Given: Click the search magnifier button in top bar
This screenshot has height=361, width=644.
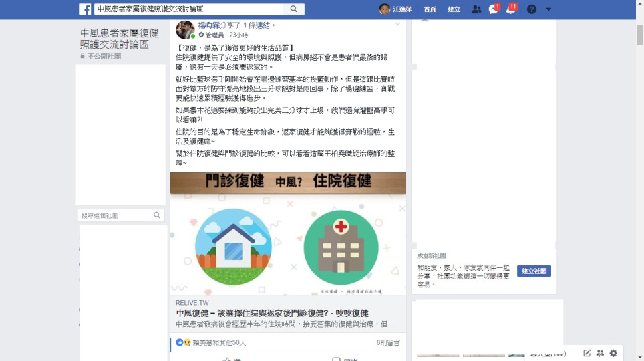Looking at the screenshot, I should pos(294,9).
